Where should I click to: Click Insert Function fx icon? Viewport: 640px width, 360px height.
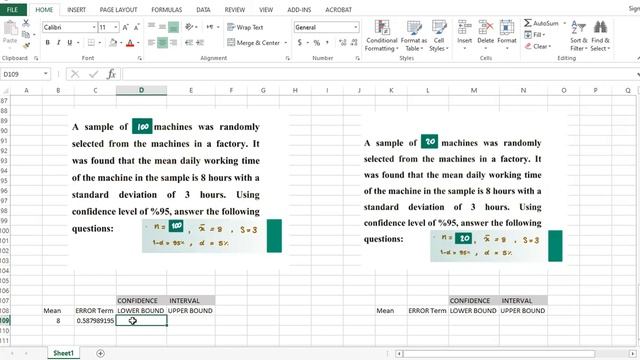[x=111, y=74]
